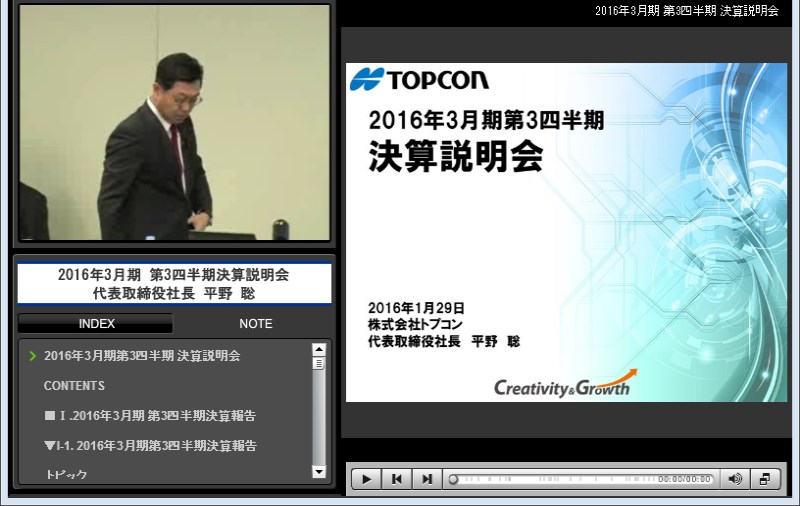800x506 pixels.
Task: Click index scrollbar up arrow
Action: (x=319, y=349)
